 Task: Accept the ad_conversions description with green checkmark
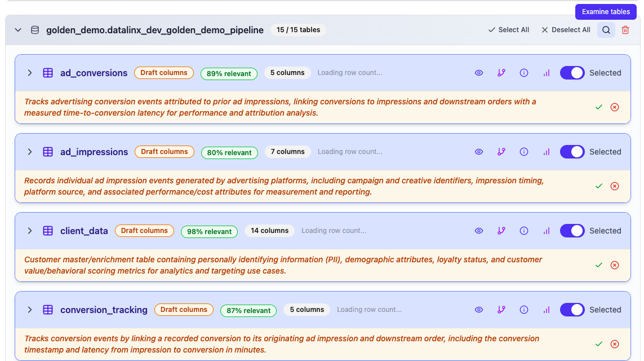tap(599, 107)
